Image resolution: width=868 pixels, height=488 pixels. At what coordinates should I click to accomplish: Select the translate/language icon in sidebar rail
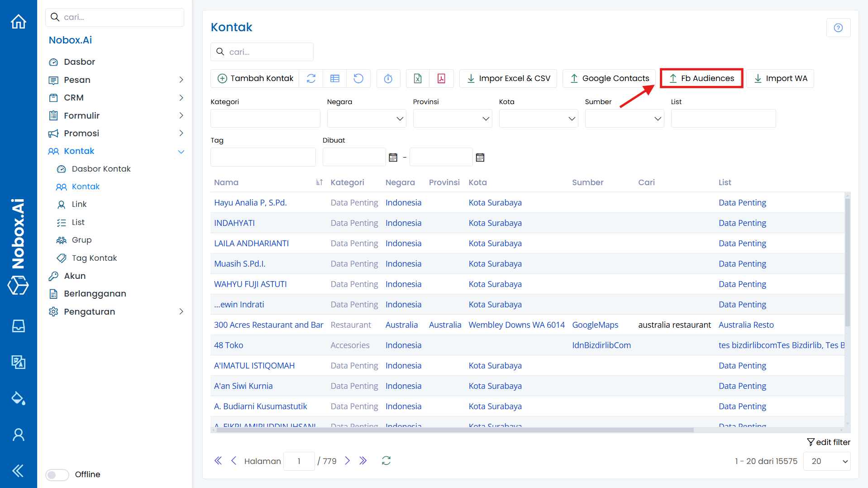18,362
